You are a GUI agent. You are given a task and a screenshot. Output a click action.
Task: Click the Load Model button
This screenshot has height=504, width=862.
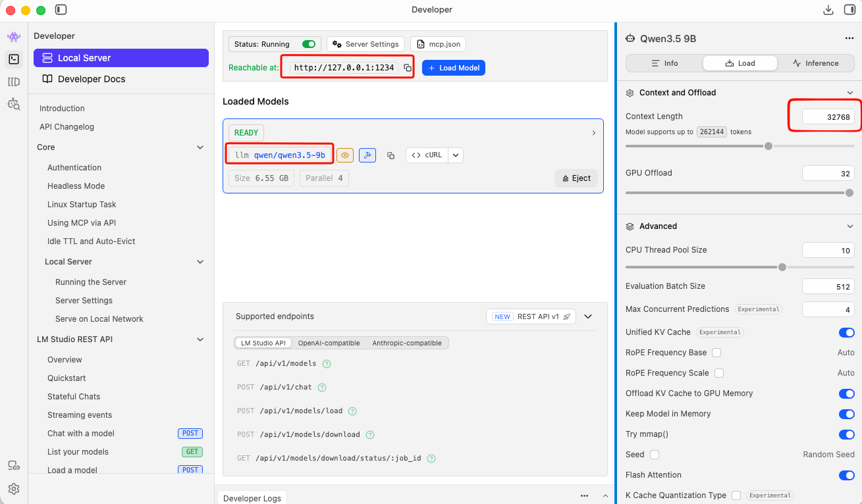pyautogui.click(x=453, y=67)
